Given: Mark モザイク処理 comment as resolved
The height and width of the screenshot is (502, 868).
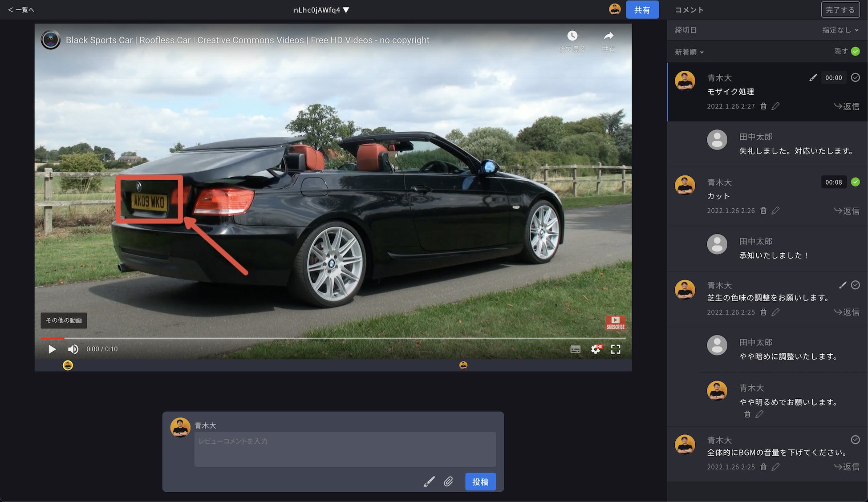Looking at the screenshot, I should coord(855,77).
